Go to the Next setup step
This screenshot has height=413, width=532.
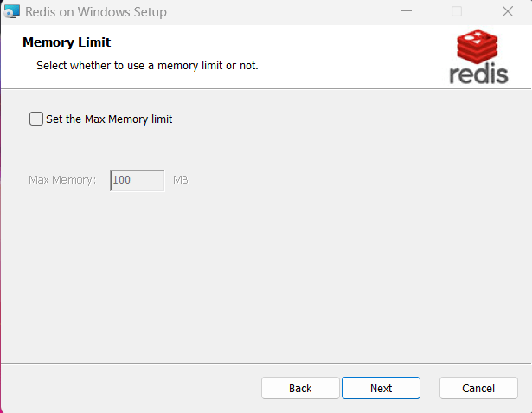tap(381, 388)
